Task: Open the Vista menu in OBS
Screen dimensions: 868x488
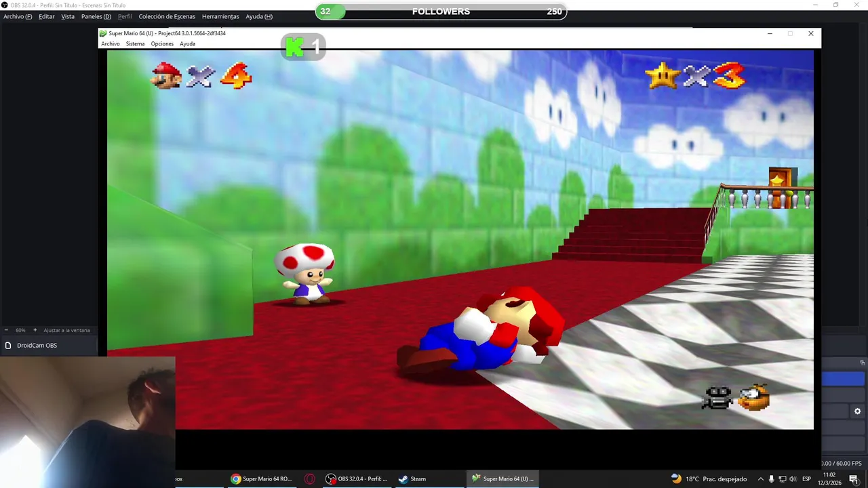Action: tap(68, 16)
